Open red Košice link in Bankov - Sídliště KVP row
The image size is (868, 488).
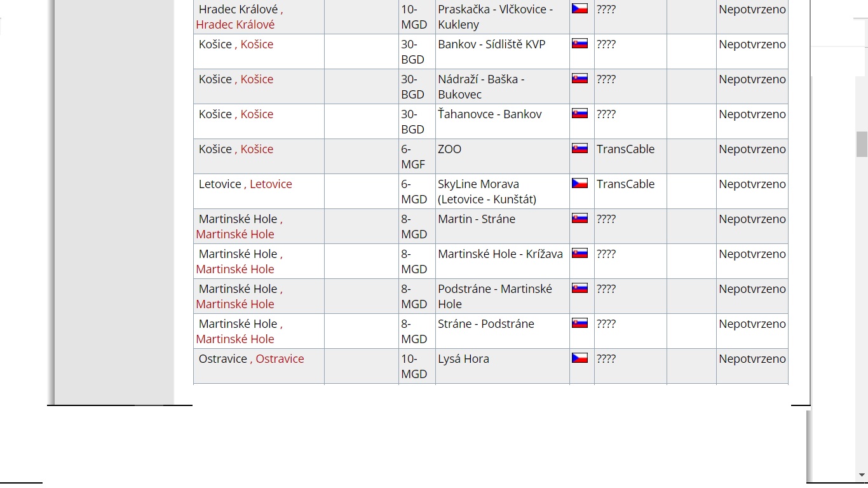click(257, 44)
